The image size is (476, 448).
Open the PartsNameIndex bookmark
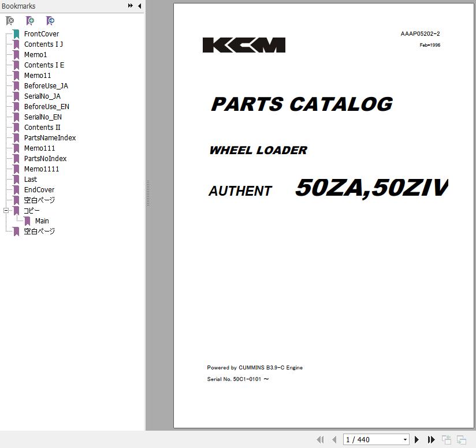pyautogui.click(x=50, y=138)
